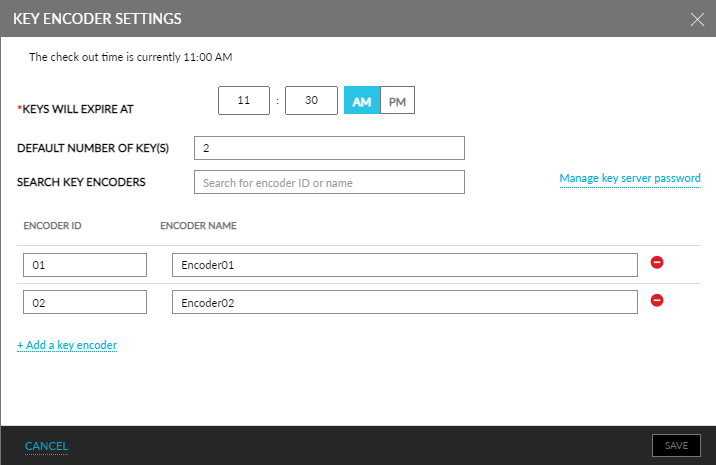Delete the Encoder02 entry using red minus icon
The image size is (716, 465).
[x=657, y=300]
